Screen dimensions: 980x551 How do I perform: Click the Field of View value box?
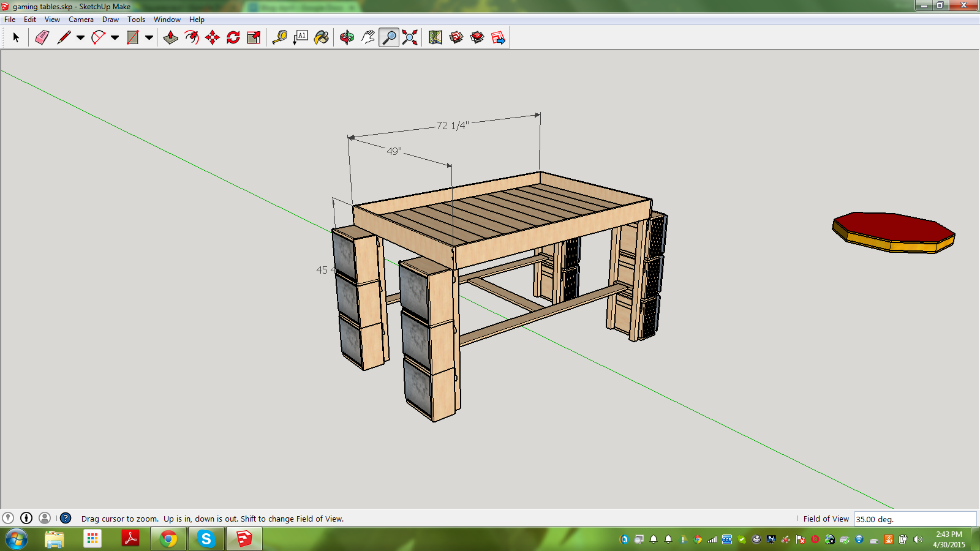pyautogui.click(x=914, y=519)
